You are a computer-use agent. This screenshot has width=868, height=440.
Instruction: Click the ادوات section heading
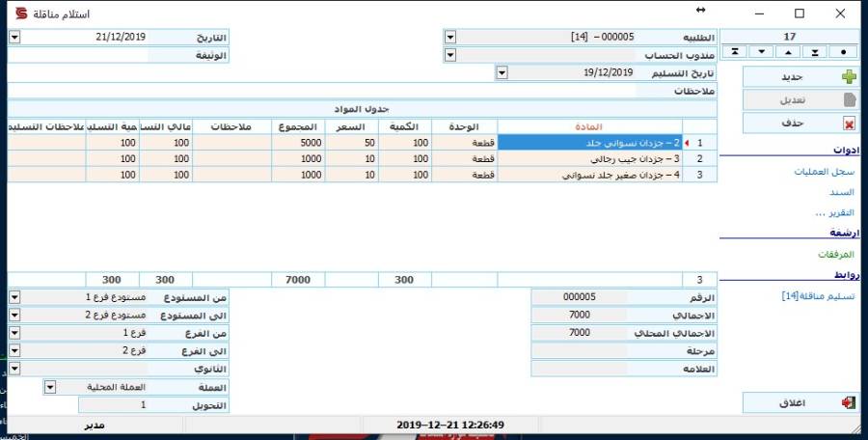(846, 151)
